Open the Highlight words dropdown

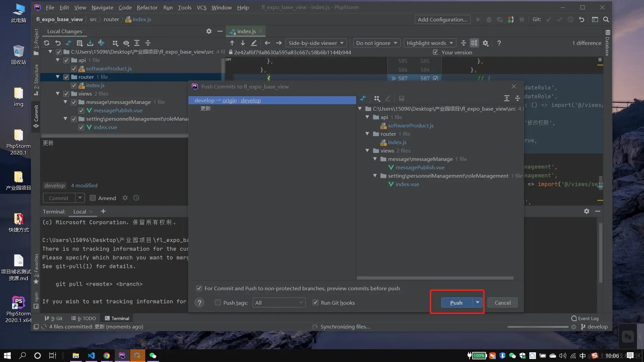point(429,43)
